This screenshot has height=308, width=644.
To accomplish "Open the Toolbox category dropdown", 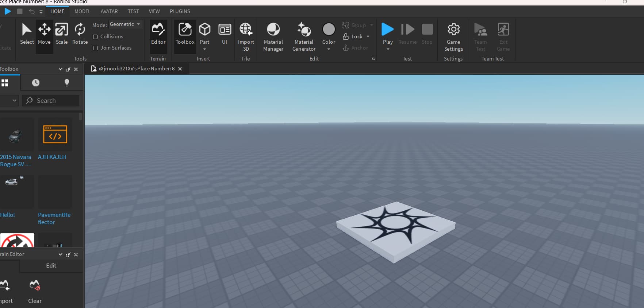I will tap(9, 100).
